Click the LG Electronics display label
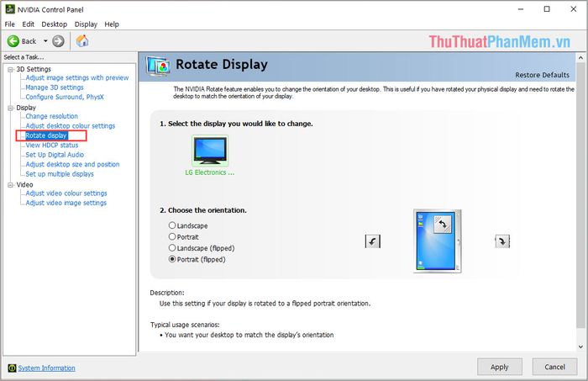The image size is (588, 381). tap(210, 172)
